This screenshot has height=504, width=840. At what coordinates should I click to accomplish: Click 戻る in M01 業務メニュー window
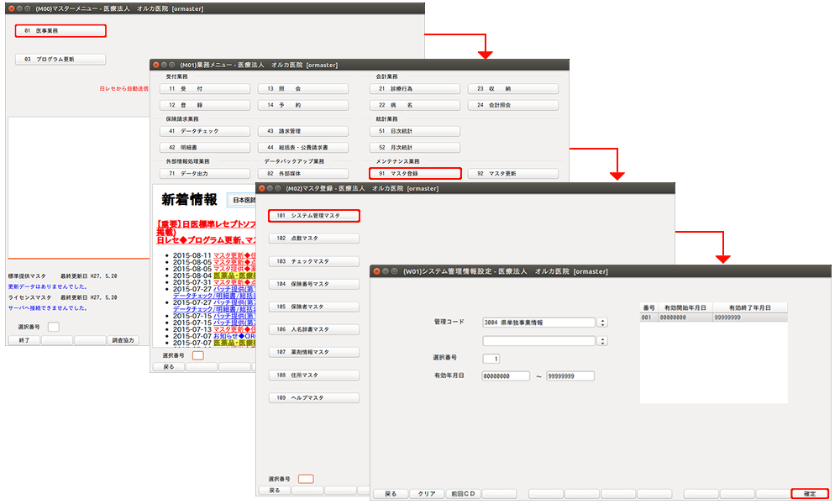click(169, 367)
